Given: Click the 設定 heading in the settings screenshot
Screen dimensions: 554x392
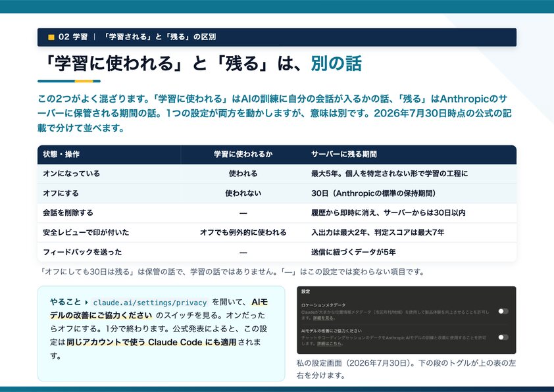Looking at the screenshot, I should 305,292.
